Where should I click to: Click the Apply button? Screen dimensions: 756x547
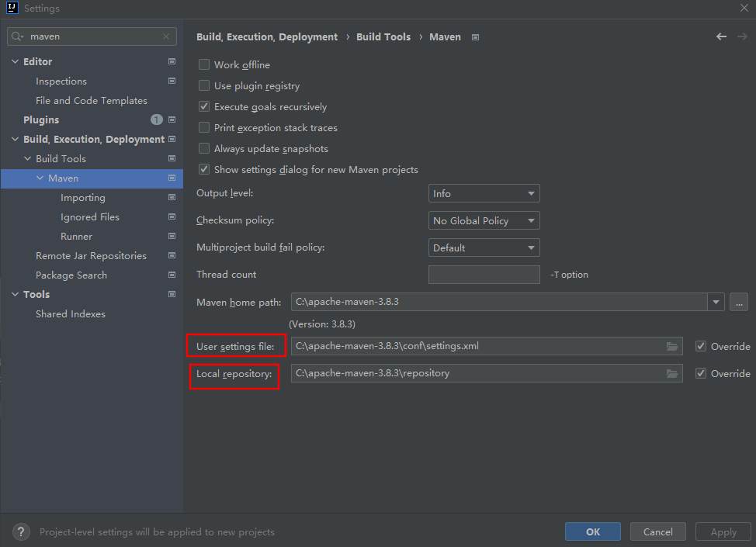coord(723,531)
